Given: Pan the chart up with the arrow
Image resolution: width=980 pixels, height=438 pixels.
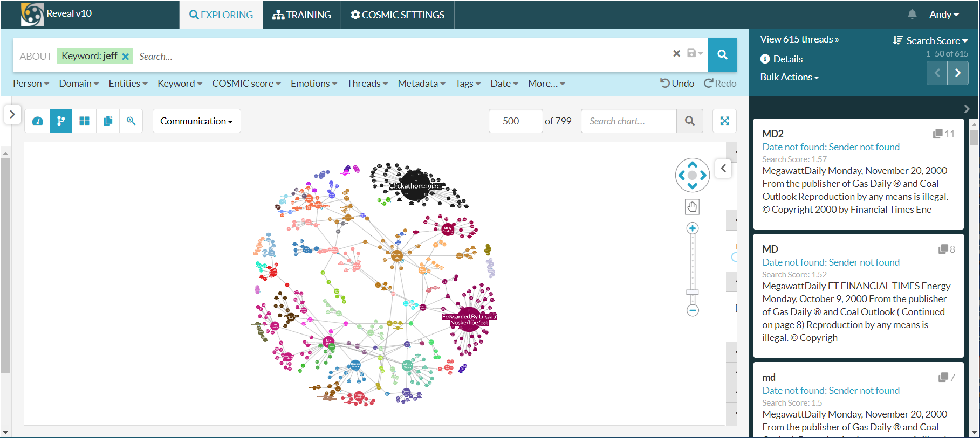Looking at the screenshot, I should point(693,165).
